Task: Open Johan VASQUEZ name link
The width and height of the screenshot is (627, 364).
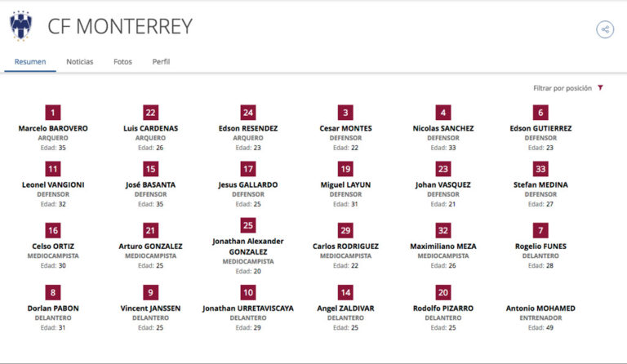Action: click(443, 184)
